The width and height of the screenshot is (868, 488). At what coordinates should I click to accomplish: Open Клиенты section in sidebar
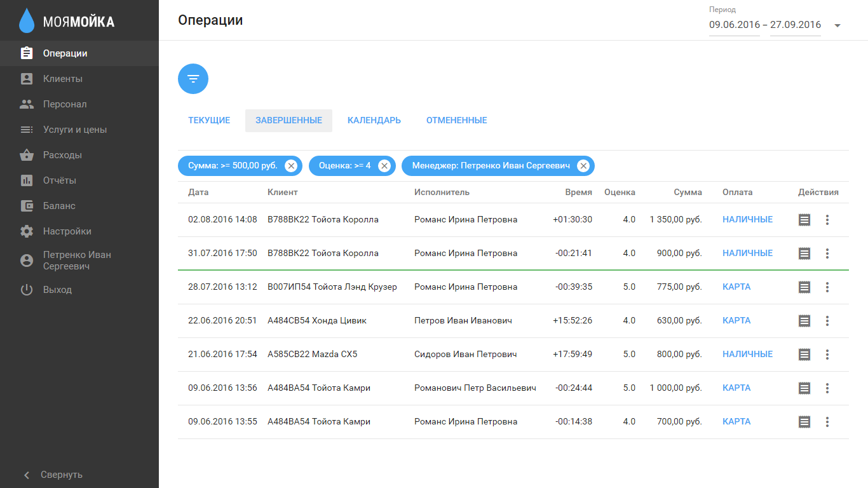point(62,79)
